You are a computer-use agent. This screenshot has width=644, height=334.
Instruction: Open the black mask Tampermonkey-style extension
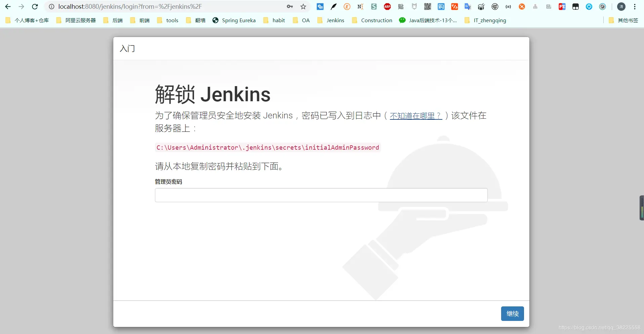point(575,7)
